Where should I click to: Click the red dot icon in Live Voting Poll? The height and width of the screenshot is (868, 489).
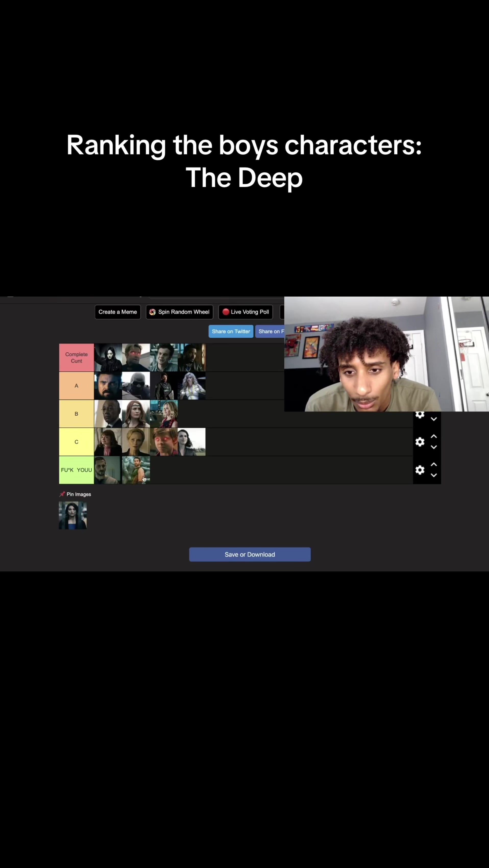226,312
